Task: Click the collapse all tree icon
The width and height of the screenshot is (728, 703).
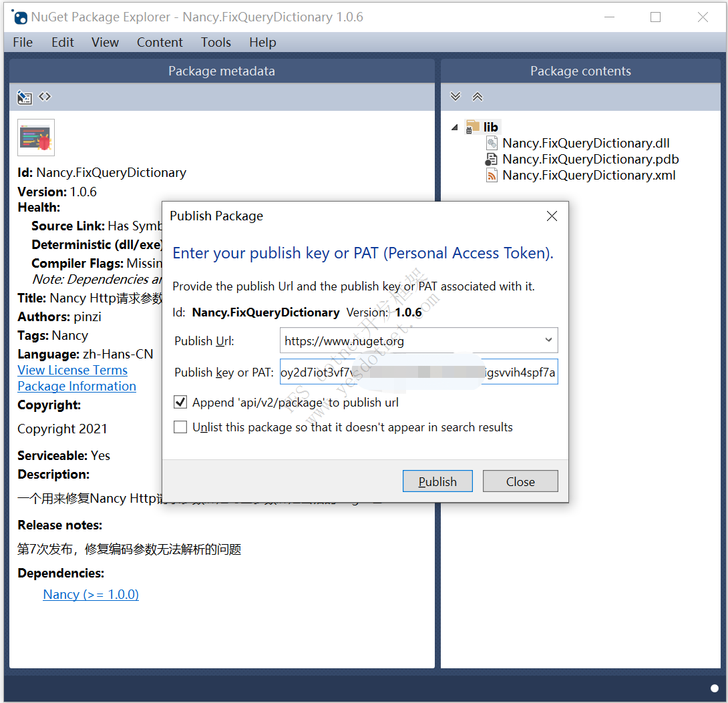Action: click(x=478, y=97)
